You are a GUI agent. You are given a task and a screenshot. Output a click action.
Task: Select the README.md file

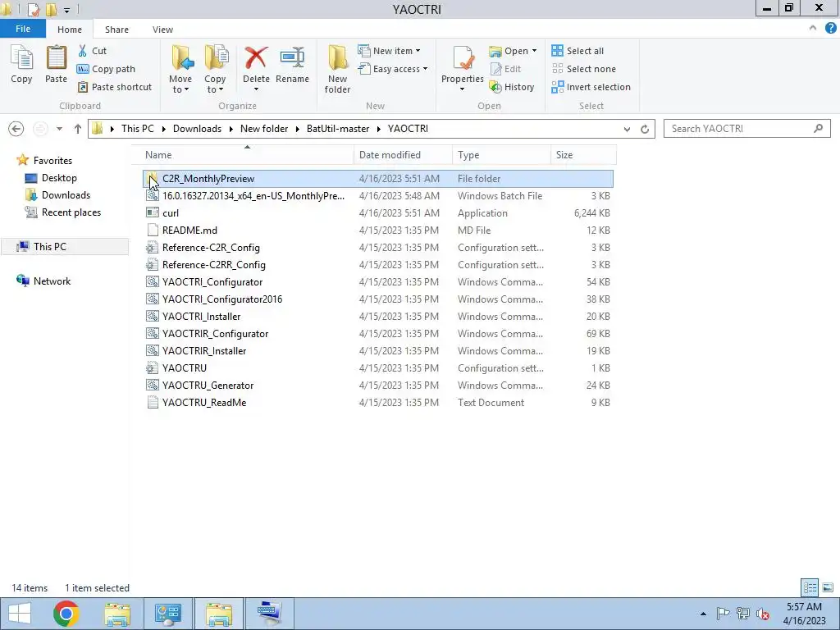coord(378,231)
